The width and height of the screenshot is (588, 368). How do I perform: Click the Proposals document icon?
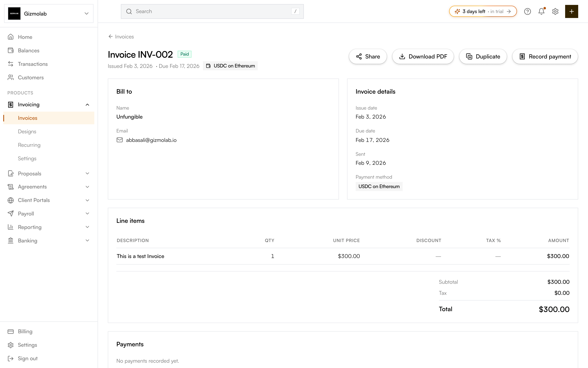click(11, 173)
